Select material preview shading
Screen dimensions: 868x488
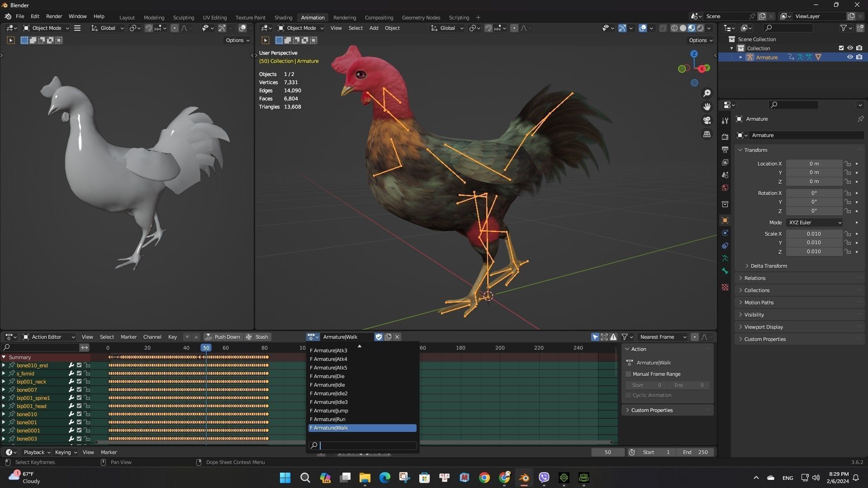[692, 28]
